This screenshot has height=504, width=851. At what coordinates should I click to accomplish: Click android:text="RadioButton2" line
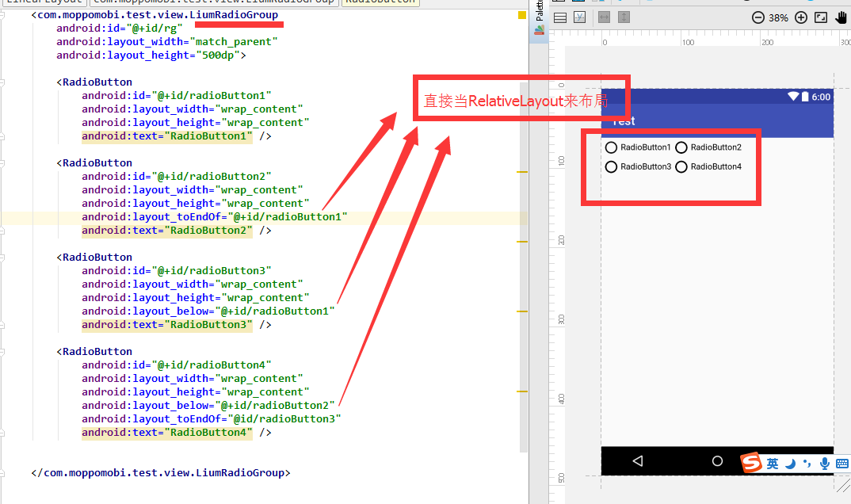tap(177, 231)
